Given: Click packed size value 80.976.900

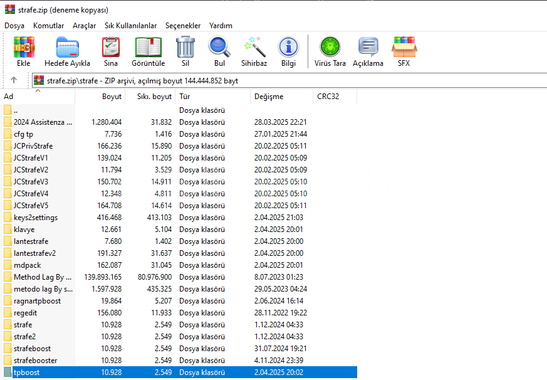Looking at the screenshot, I should 155,277.
